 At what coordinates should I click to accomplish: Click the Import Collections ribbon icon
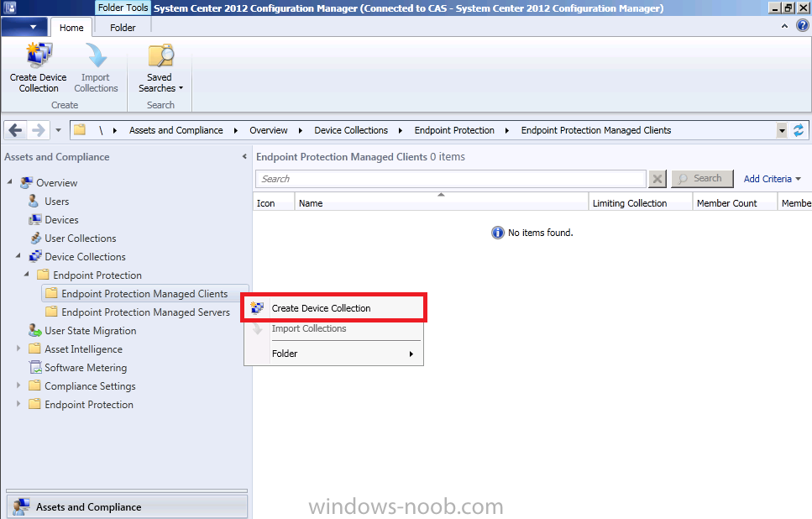pos(96,55)
